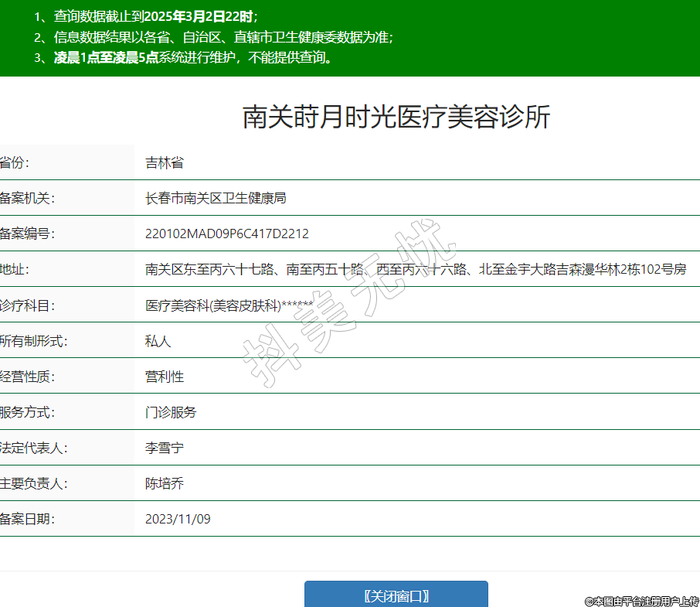Viewport: 700px width, 607px height.
Task: Click the notice about 卫生健康委 data source
Action: coord(223,36)
